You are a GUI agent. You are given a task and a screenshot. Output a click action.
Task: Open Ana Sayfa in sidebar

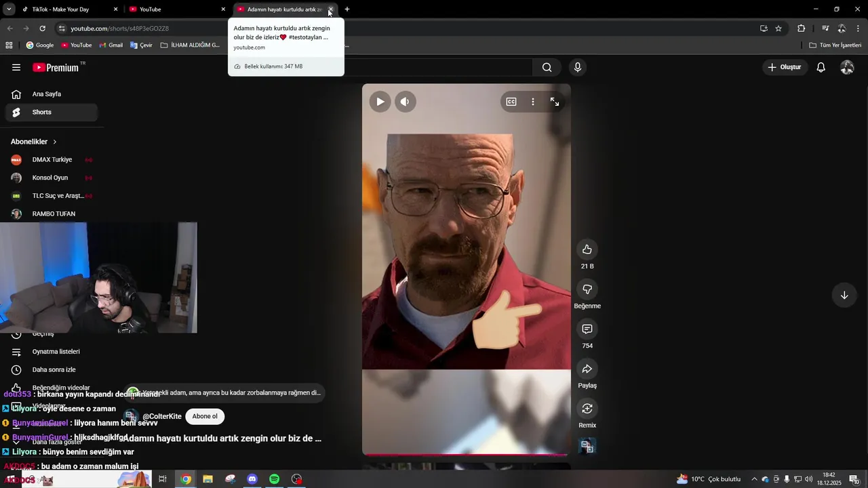52,94
